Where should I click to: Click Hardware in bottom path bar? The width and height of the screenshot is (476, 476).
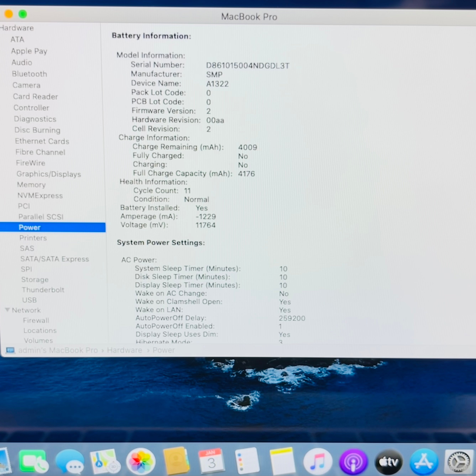pos(124,350)
